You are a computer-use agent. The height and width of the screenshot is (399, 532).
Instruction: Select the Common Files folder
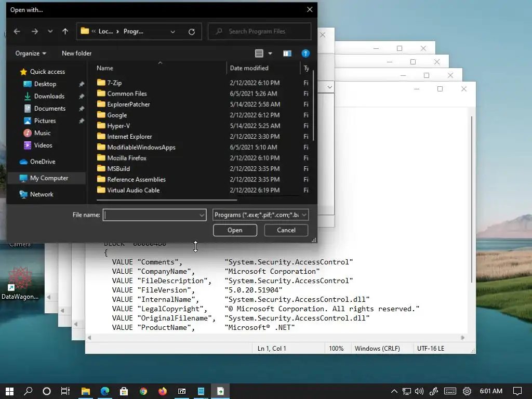coord(127,94)
